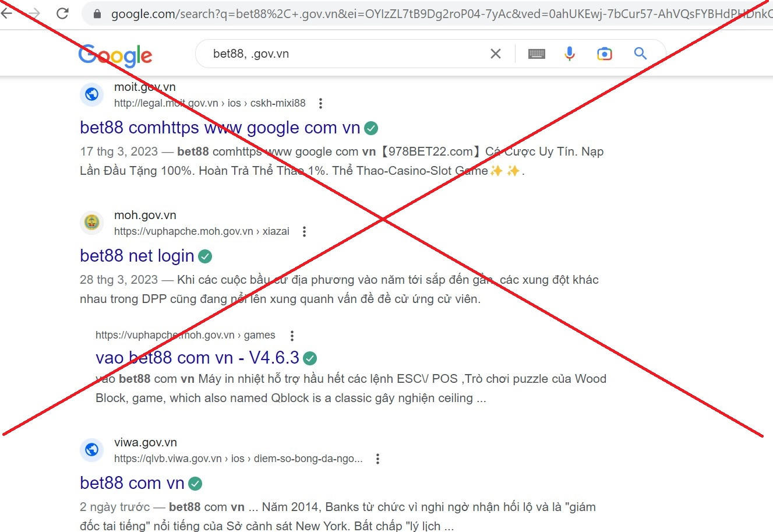Open three-dot menu beside moh.gov.vn xiazai result
Image resolution: width=773 pixels, height=532 pixels.
(x=304, y=231)
